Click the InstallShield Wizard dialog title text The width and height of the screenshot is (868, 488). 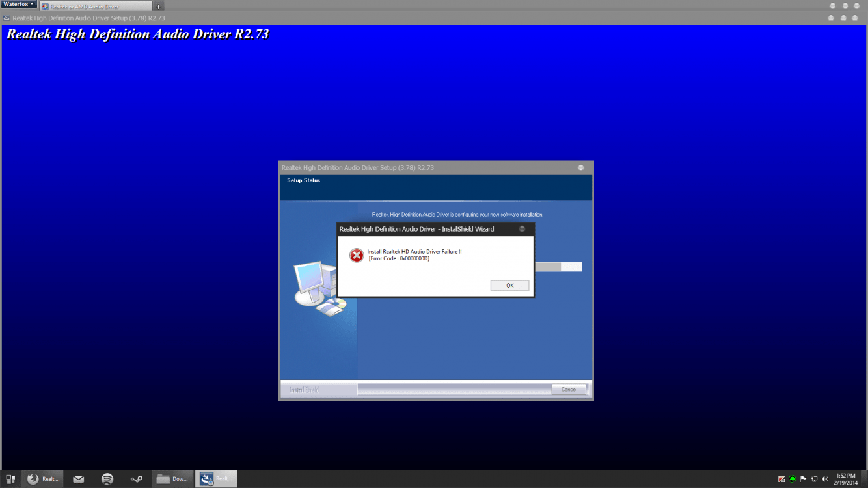(416, 229)
